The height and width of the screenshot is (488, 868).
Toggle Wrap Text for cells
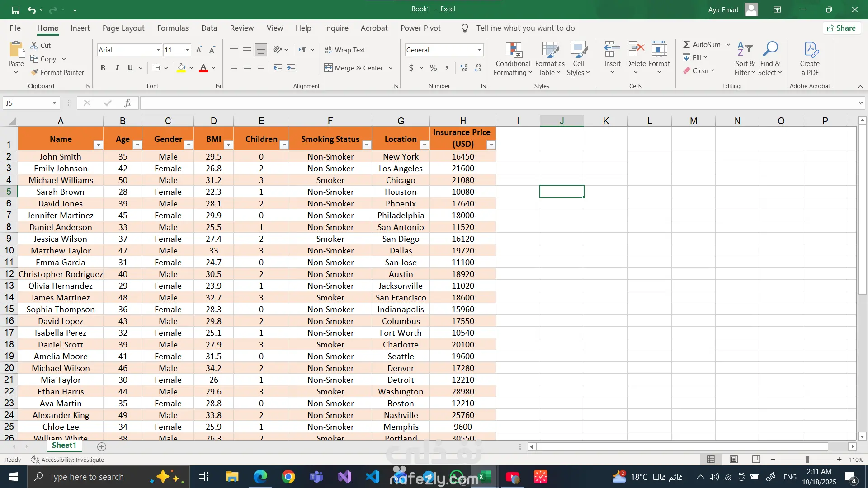(345, 50)
